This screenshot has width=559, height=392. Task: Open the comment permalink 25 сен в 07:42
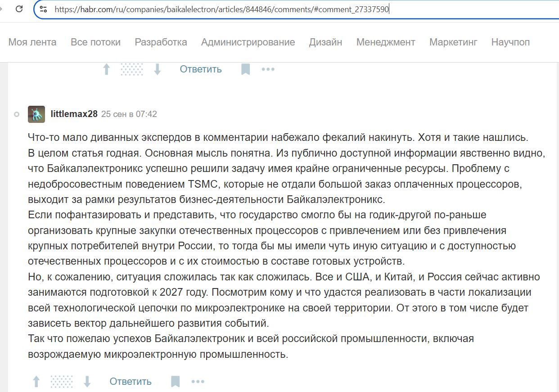click(x=129, y=114)
